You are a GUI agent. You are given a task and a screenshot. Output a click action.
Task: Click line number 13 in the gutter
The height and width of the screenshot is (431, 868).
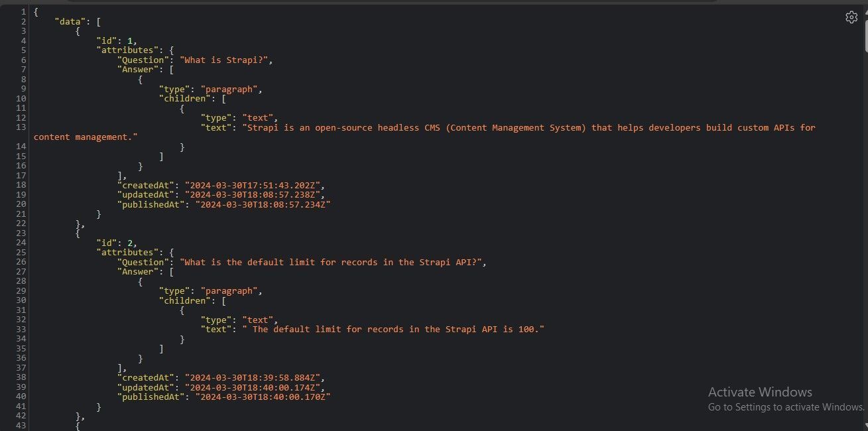tap(21, 127)
